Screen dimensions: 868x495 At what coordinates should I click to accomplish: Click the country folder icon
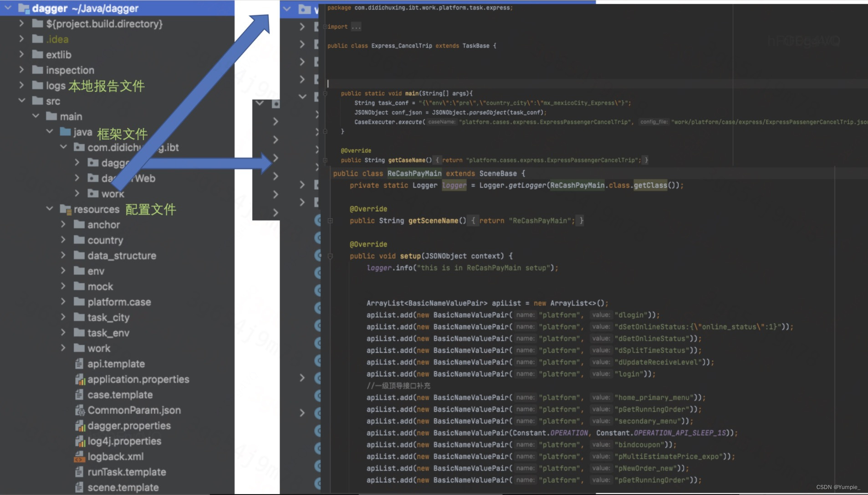[79, 240]
